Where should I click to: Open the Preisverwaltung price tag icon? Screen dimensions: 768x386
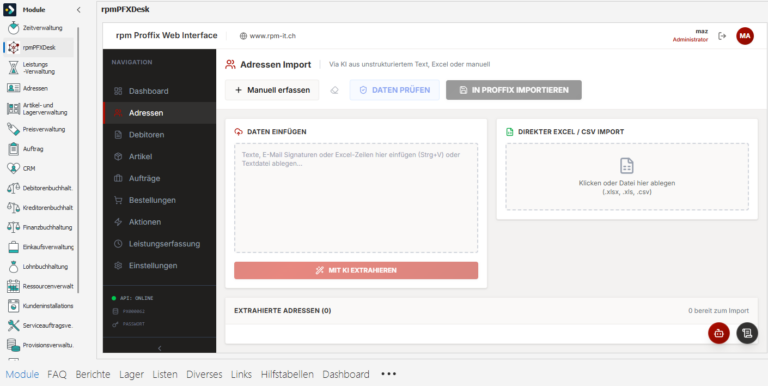click(x=13, y=129)
